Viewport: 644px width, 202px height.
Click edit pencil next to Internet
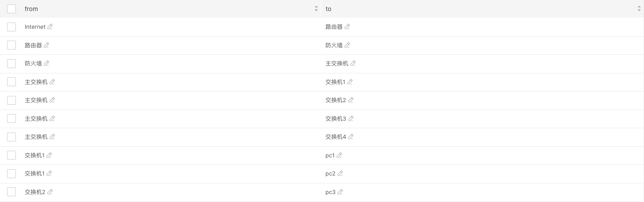click(x=50, y=27)
